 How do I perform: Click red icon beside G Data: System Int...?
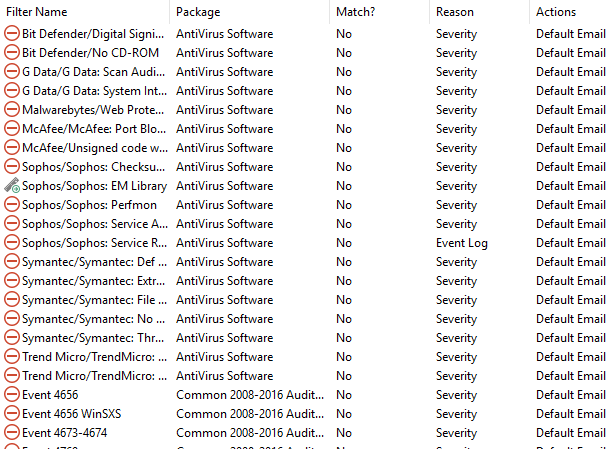click(x=12, y=90)
